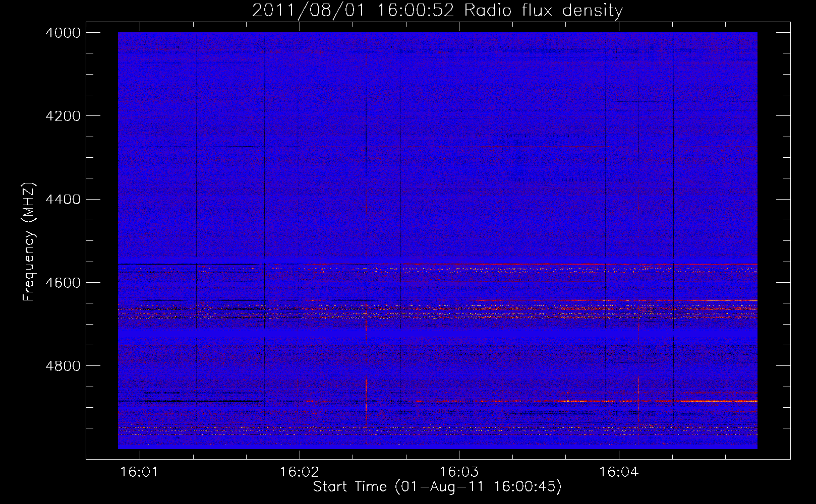The image size is (816, 504).
Task: Click the 4800 frequency tick label
Action: click(x=63, y=365)
